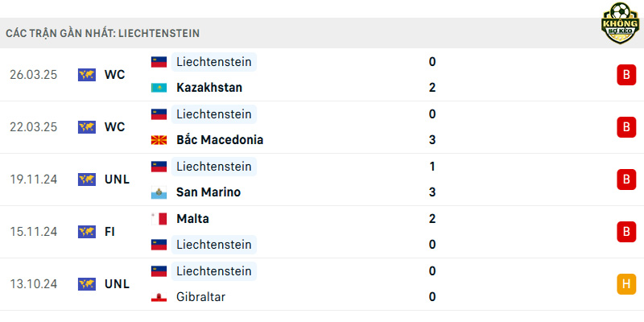Click the Các trận gần nhất: Liechtenstein header
644x322 pixels.
pos(103,33)
